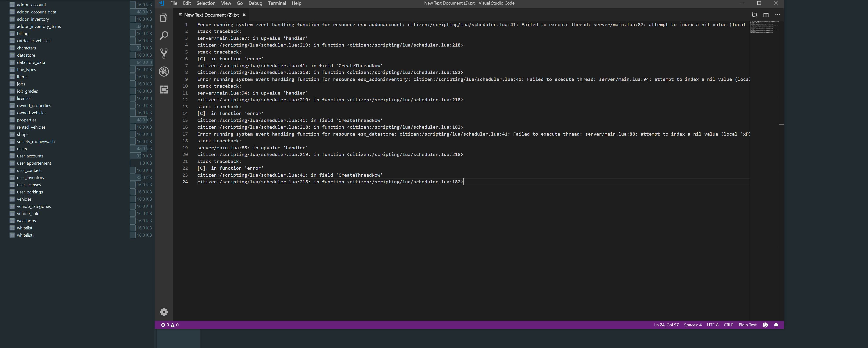Open the Extensions view icon
This screenshot has height=348, width=868.
(164, 89)
